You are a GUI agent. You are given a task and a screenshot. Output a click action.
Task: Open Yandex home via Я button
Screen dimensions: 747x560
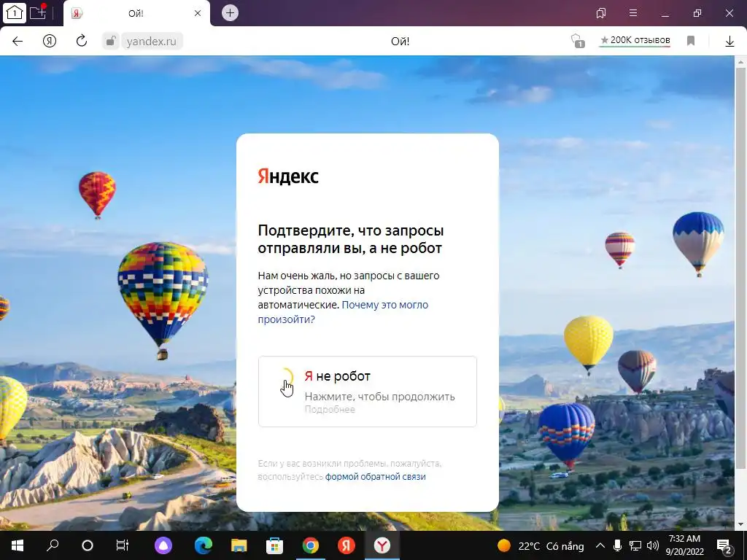[50, 42]
